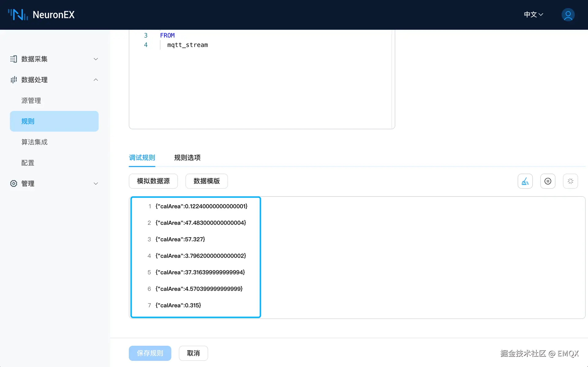Screen dimensions: 588x367
Task: Expand the 数据采集 menu chevron
Action: 96,59
